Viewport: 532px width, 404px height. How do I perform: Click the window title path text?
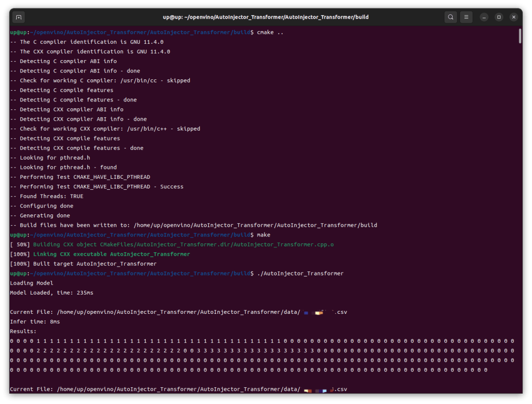pos(266,17)
